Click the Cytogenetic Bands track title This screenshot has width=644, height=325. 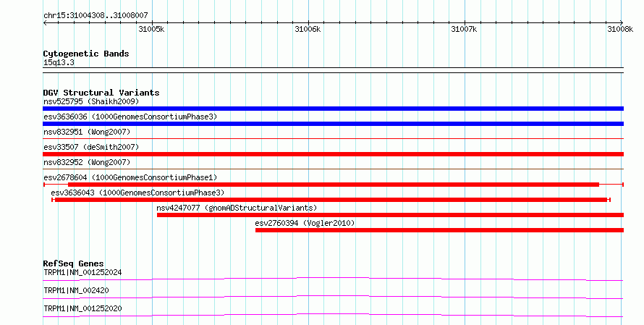coord(86,54)
